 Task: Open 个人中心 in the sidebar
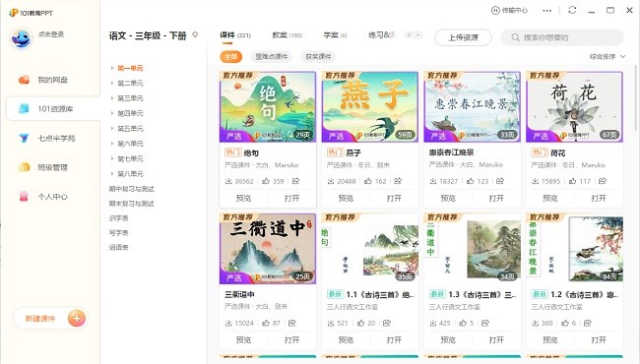coord(43,197)
